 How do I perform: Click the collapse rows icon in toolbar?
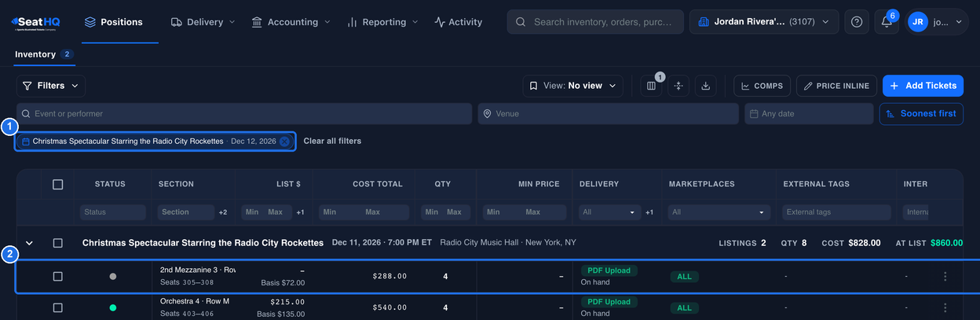coord(678,86)
